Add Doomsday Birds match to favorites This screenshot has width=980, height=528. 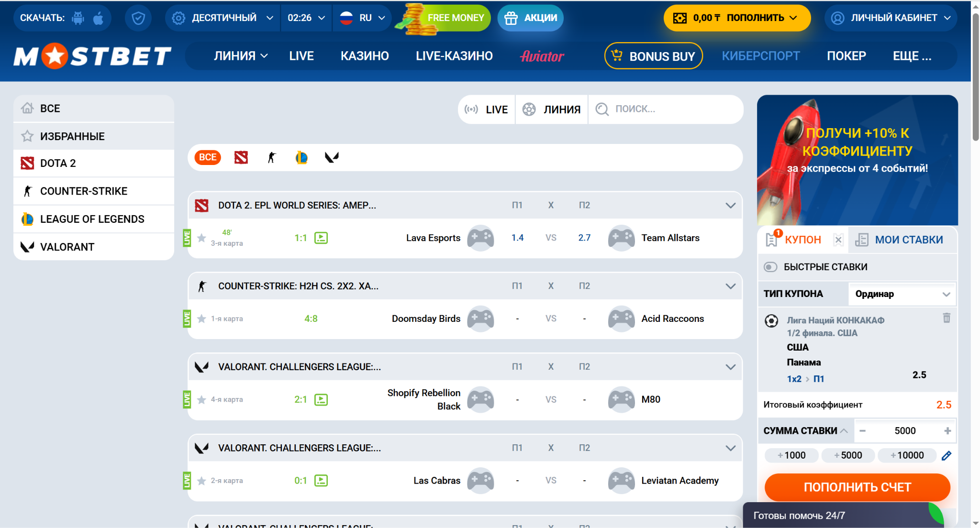[202, 319]
